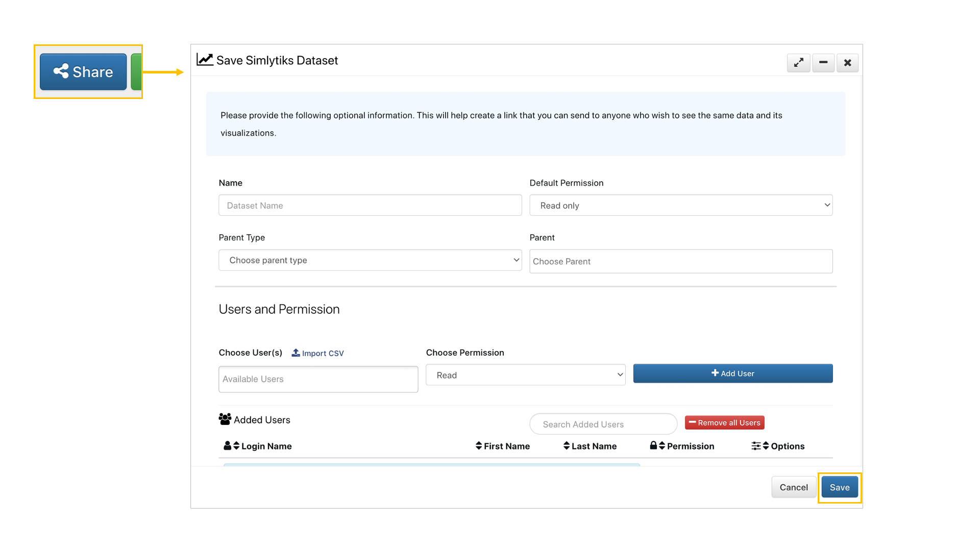Open the Choose Permission Read dropdown
The height and width of the screenshot is (551, 980).
pyautogui.click(x=525, y=375)
